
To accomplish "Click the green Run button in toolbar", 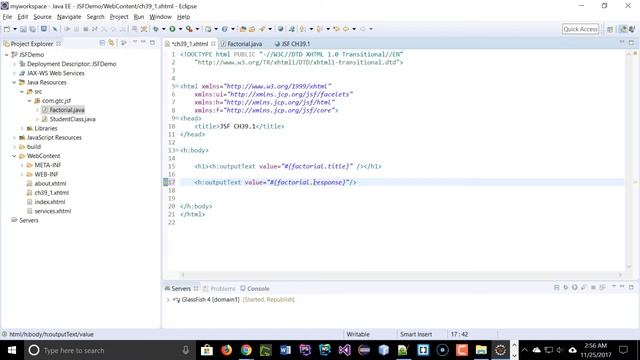I will click(x=172, y=29).
